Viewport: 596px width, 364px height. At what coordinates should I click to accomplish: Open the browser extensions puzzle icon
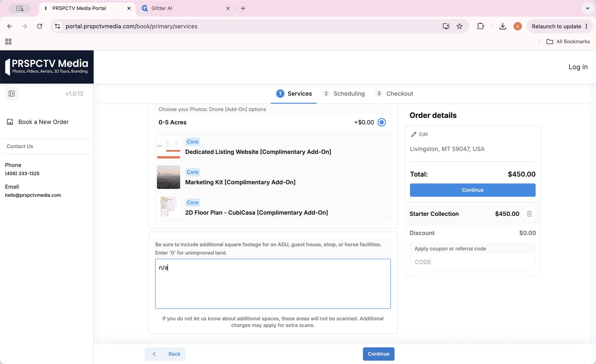(480, 26)
